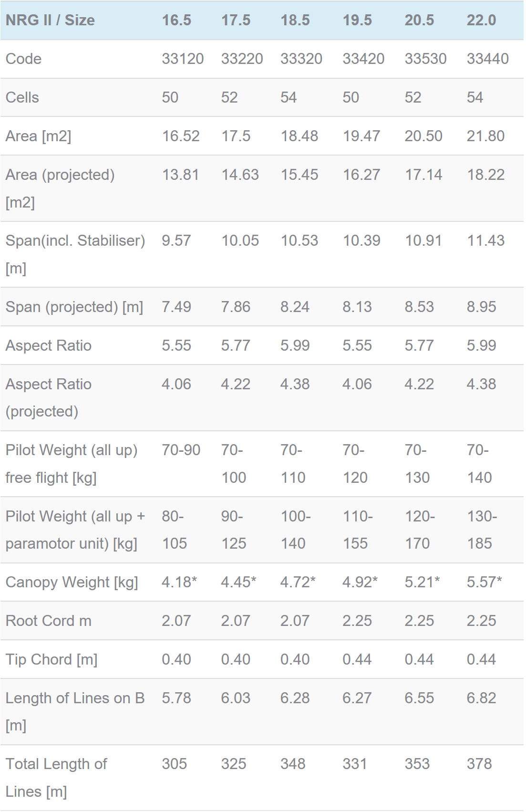Select the Cells row label
The image size is (526, 812).
(22, 97)
